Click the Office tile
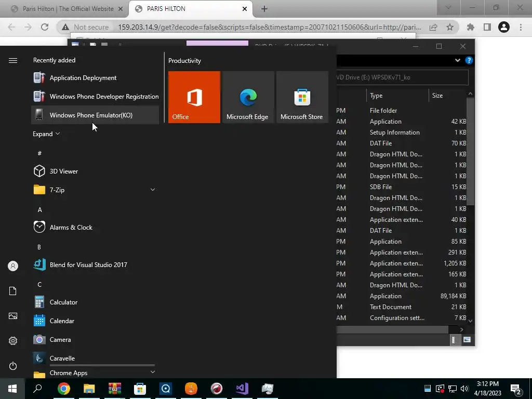Viewport: 532px width, 399px height. tap(194, 97)
